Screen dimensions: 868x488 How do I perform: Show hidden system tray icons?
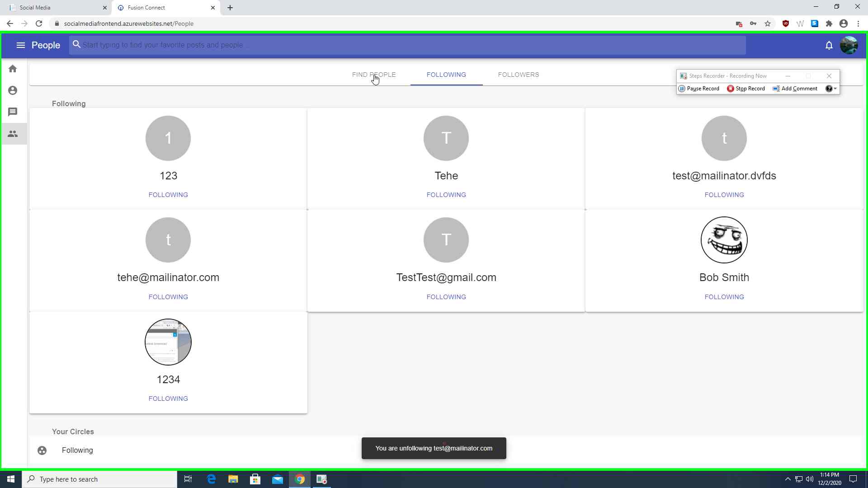coord(788,479)
